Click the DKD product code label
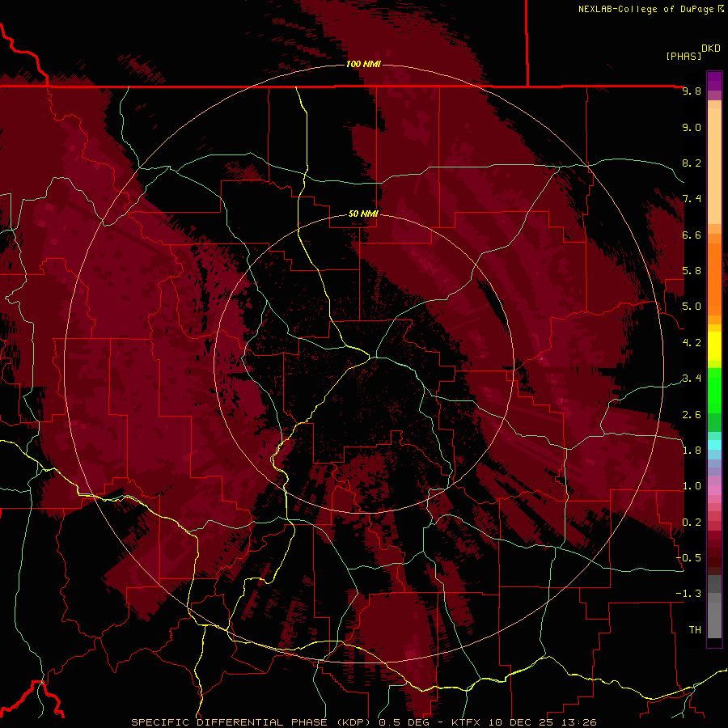This screenshot has width=728, height=728. coord(711,49)
